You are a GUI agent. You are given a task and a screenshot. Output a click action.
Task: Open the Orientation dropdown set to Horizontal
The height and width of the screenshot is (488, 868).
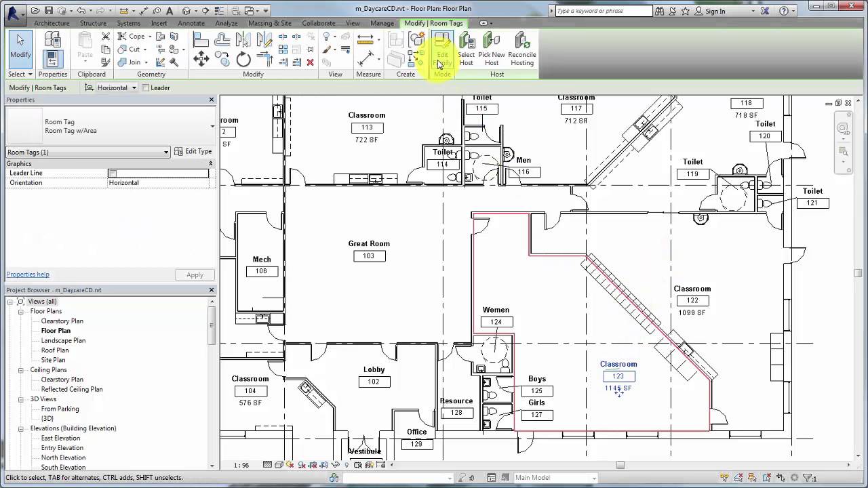[x=158, y=182]
